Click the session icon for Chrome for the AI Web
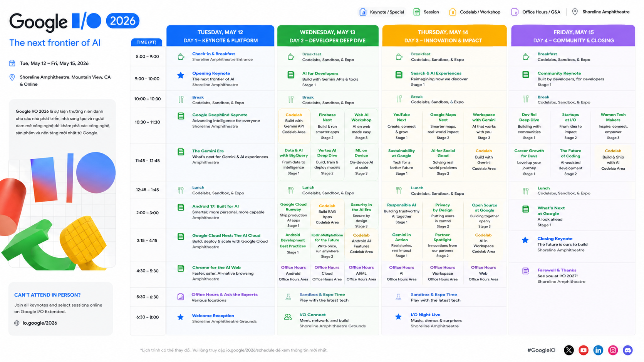644x362 pixels. click(x=181, y=268)
